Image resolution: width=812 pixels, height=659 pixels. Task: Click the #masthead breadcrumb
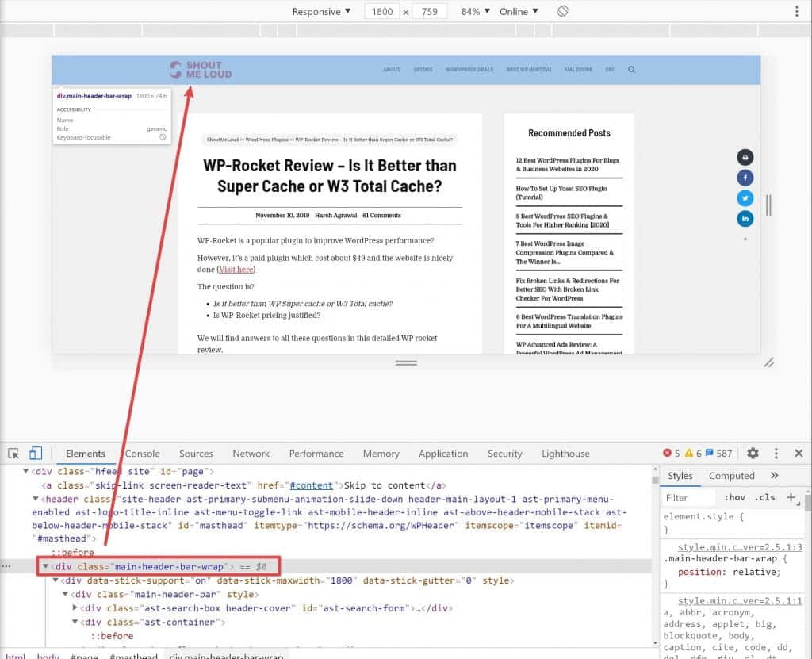pos(133,655)
